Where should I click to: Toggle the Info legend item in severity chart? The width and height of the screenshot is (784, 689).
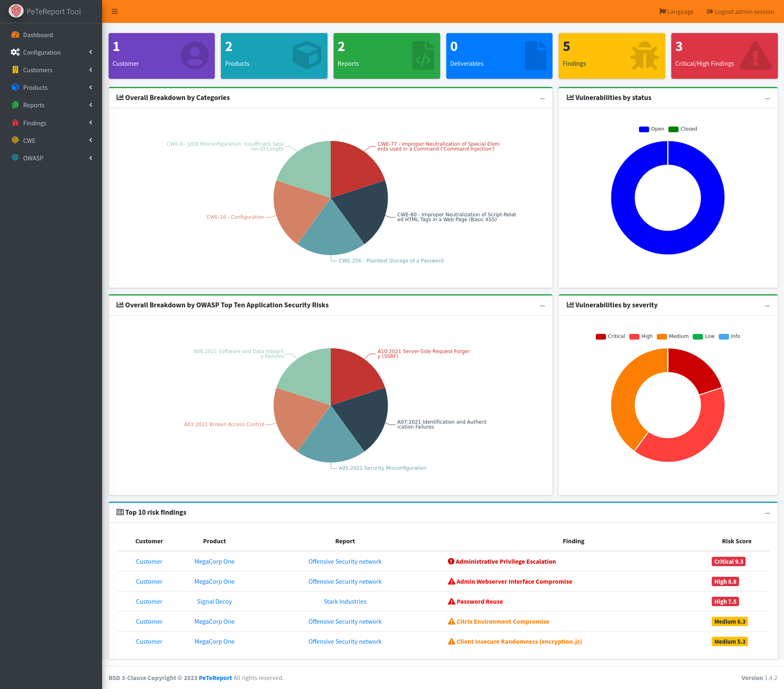pyautogui.click(x=729, y=336)
